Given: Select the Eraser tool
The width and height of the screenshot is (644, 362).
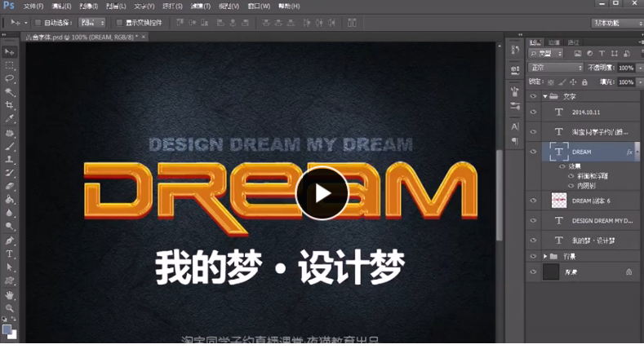Looking at the screenshot, I should [9, 186].
